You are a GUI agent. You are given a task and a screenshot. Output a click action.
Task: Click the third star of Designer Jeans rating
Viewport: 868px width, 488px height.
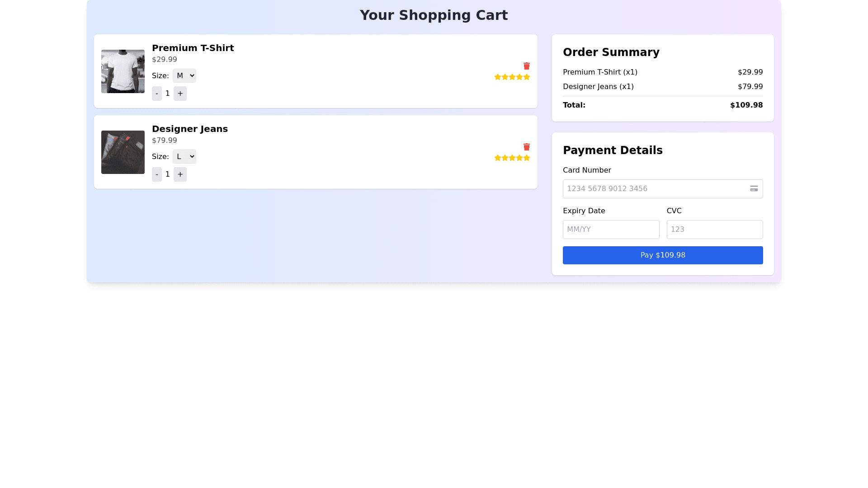coord(512,158)
